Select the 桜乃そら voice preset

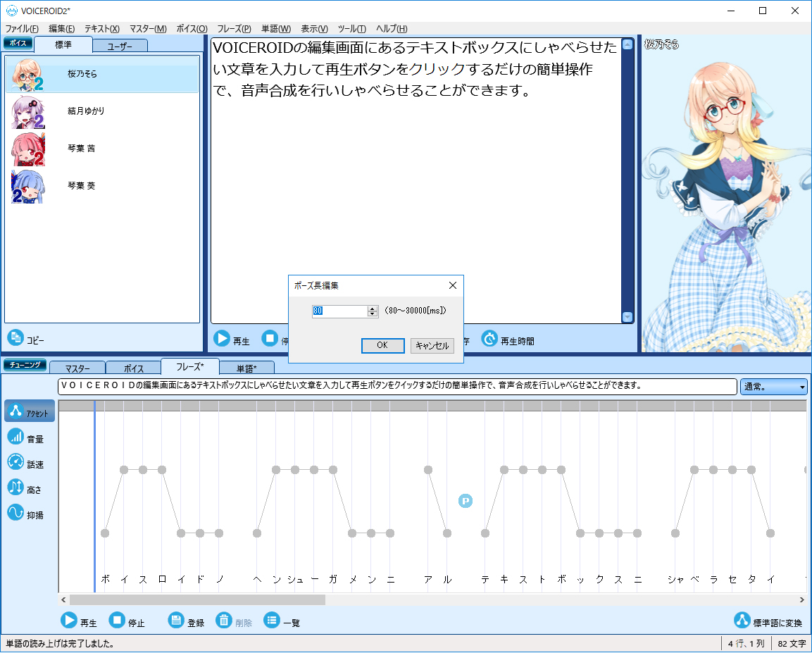[x=102, y=75]
